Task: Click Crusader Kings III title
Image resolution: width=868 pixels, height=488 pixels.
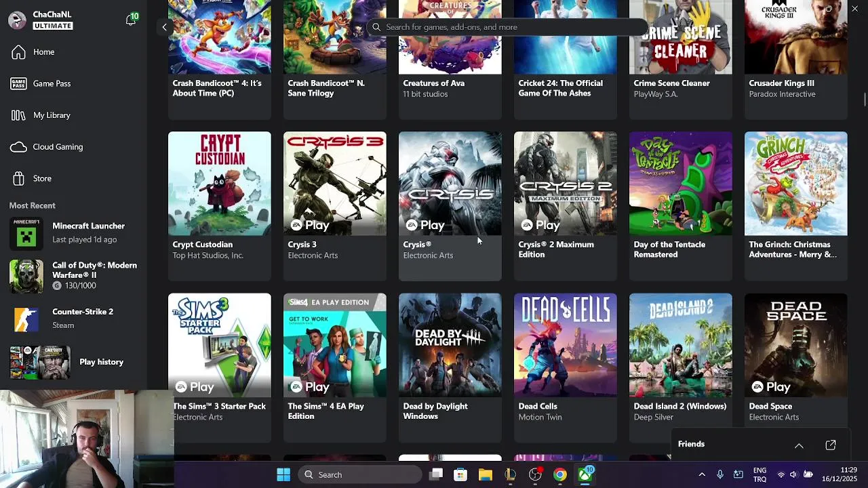Action: 782,83
